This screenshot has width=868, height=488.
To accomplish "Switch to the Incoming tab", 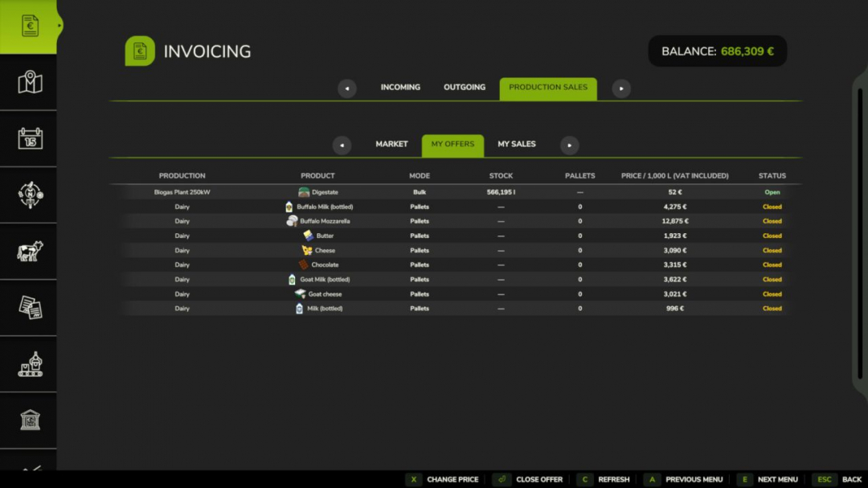I will pos(400,88).
